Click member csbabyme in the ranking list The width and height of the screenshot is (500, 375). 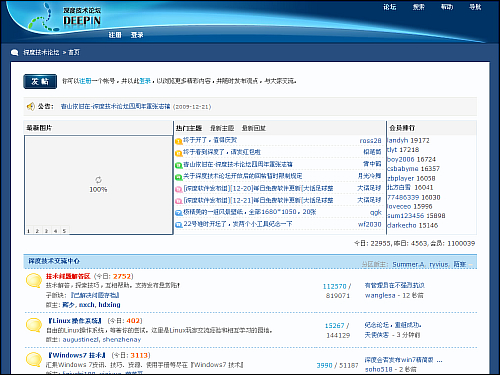click(x=403, y=169)
